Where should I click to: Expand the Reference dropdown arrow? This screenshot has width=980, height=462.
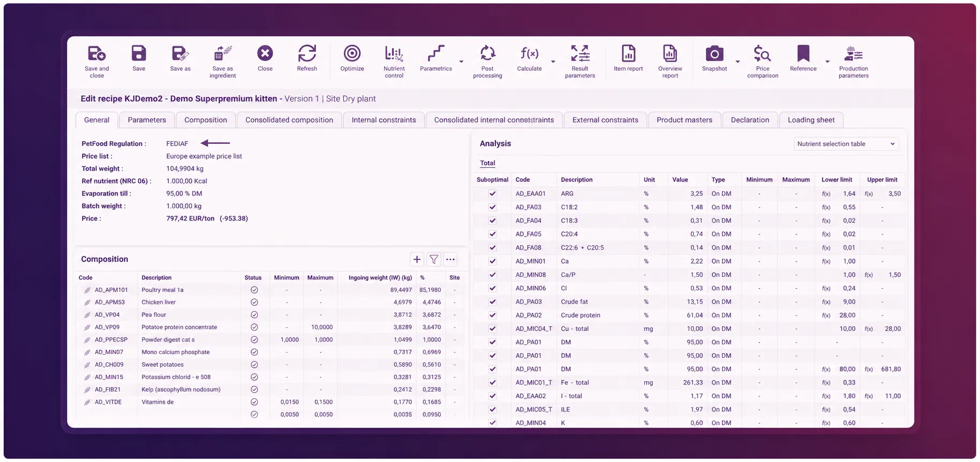click(827, 62)
